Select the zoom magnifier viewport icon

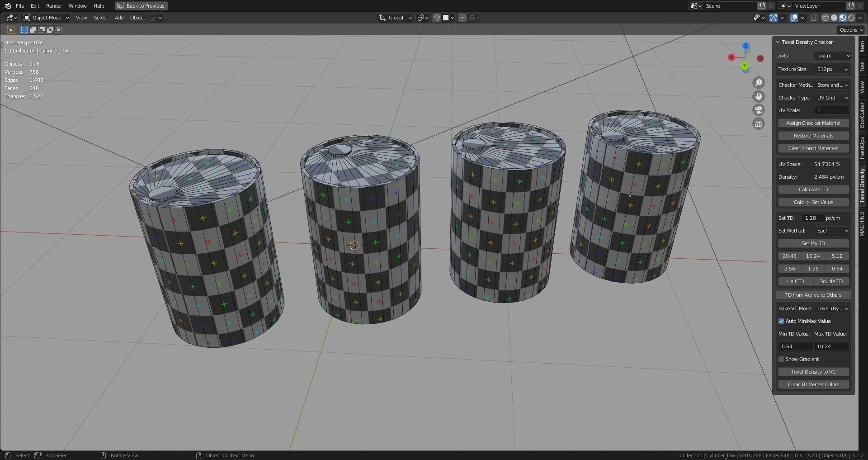pyautogui.click(x=759, y=82)
